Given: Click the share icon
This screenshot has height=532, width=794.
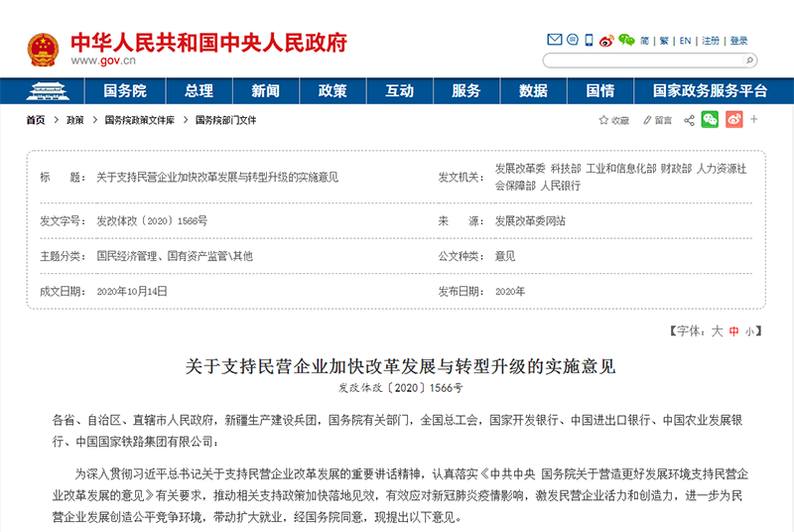Looking at the screenshot, I should tap(689, 120).
